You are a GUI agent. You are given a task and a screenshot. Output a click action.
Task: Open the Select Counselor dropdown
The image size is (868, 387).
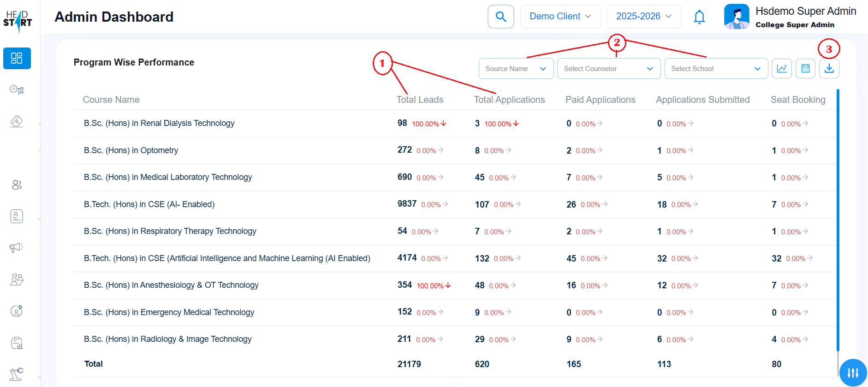(x=608, y=69)
